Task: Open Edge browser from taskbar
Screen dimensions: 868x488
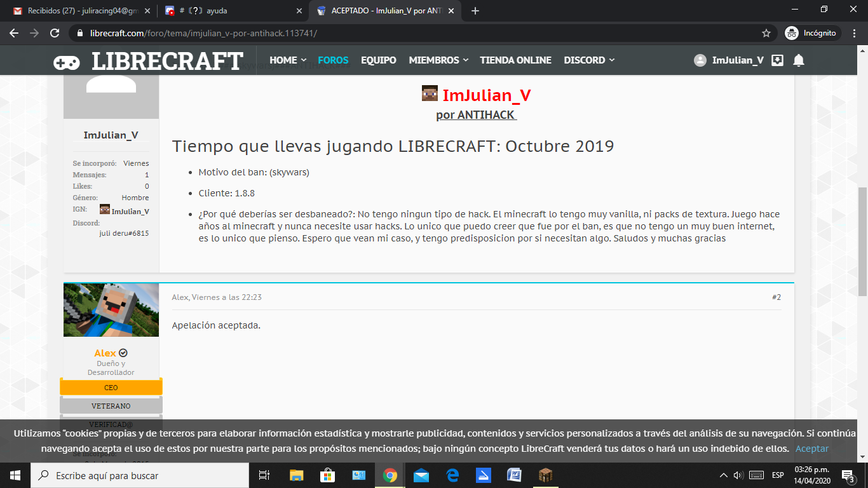Action: click(452, 475)
